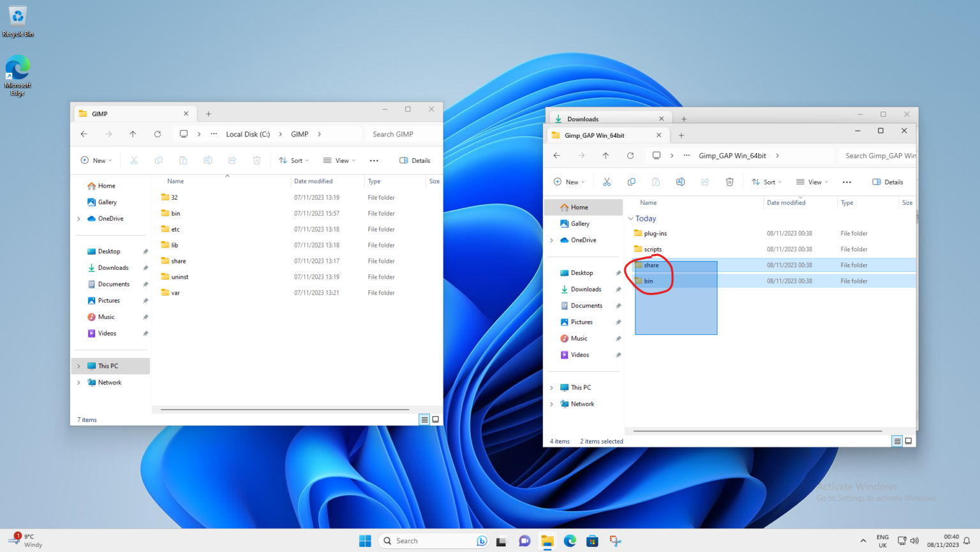Screen dimensions: 980x552
Task: Paste into the Gimp_GAP Win_64bit folder
Action: tap(656, 182)
